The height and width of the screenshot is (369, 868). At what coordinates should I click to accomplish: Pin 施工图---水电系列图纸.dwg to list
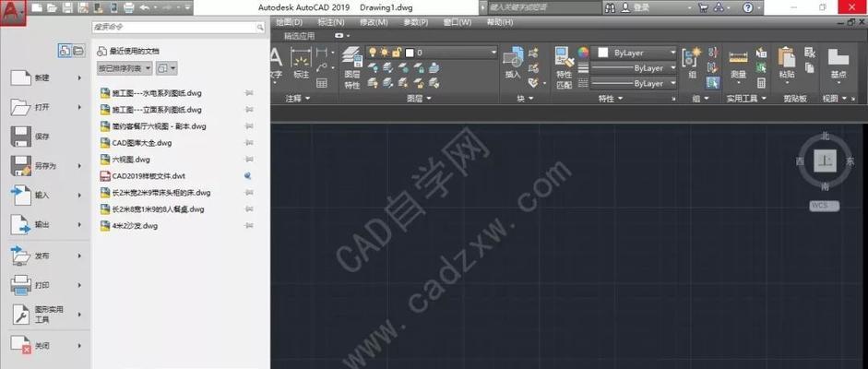[x=248, y=93]
